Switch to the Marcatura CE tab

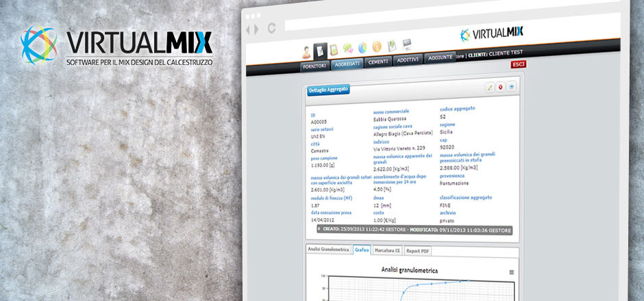387,250
